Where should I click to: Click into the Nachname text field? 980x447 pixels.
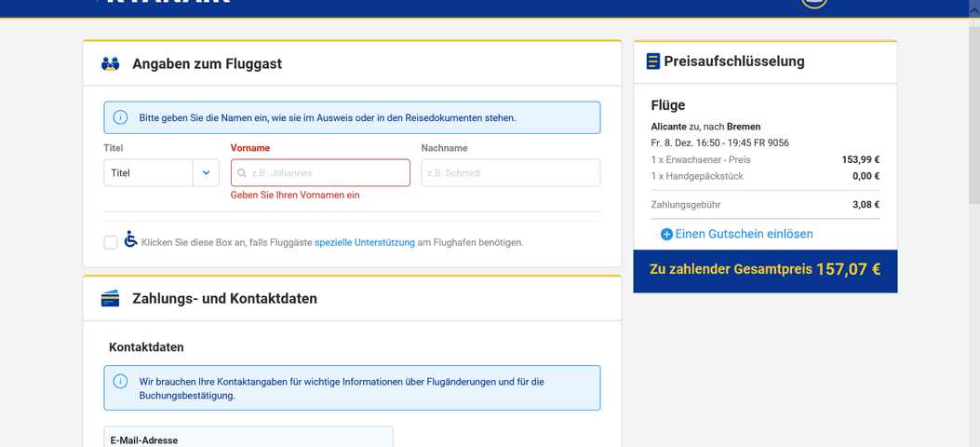510,173
